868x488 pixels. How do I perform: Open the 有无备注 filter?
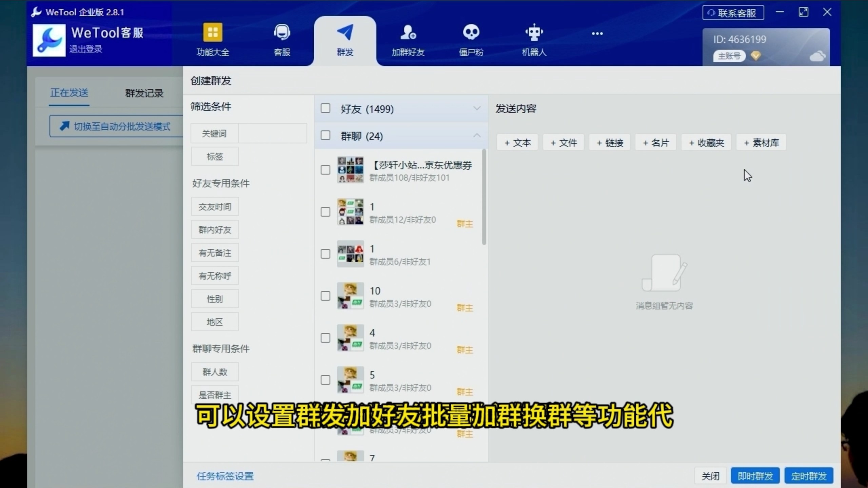tap(215, 253)
